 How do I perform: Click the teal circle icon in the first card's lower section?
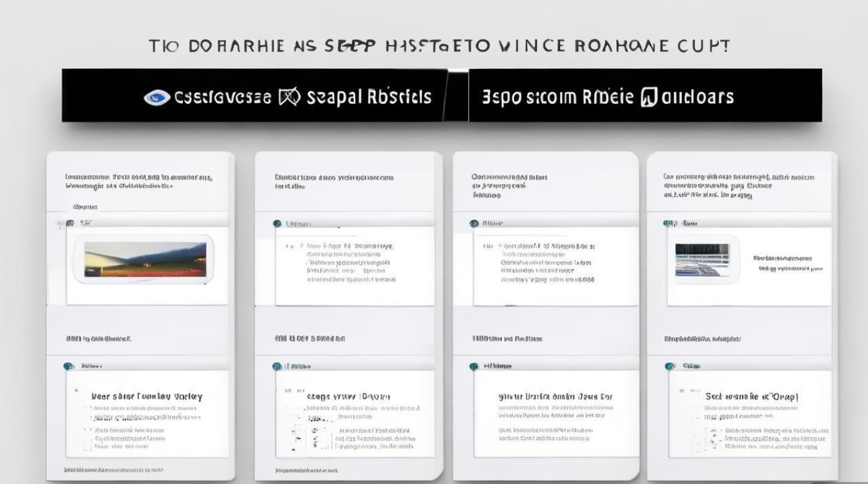coord(69,366)
